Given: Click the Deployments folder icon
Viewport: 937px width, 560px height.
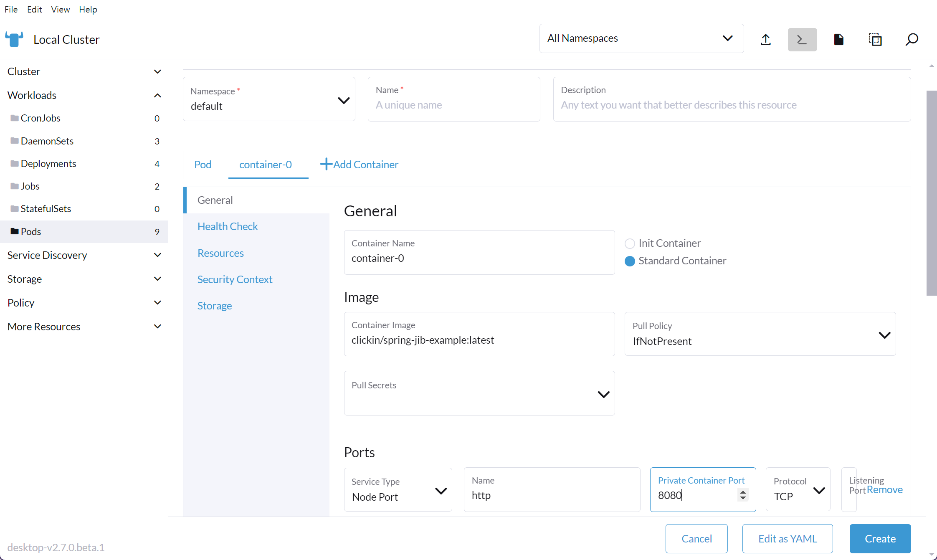Looking at the screenshot, I should (x=15, y=163).
